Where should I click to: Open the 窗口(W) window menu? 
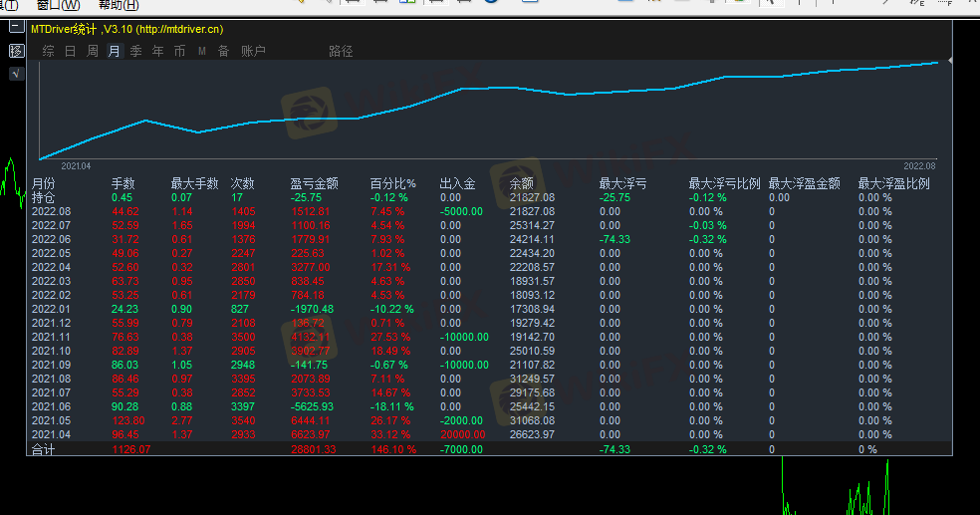point(57,5)
